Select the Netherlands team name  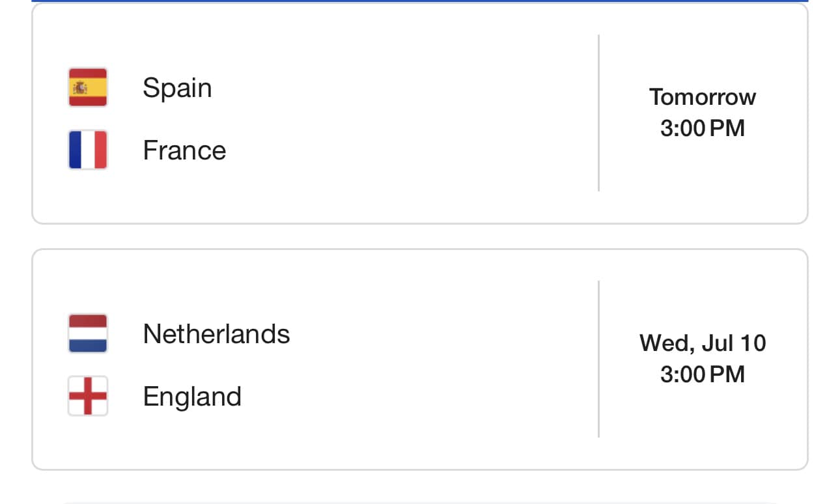pos(216,334)
